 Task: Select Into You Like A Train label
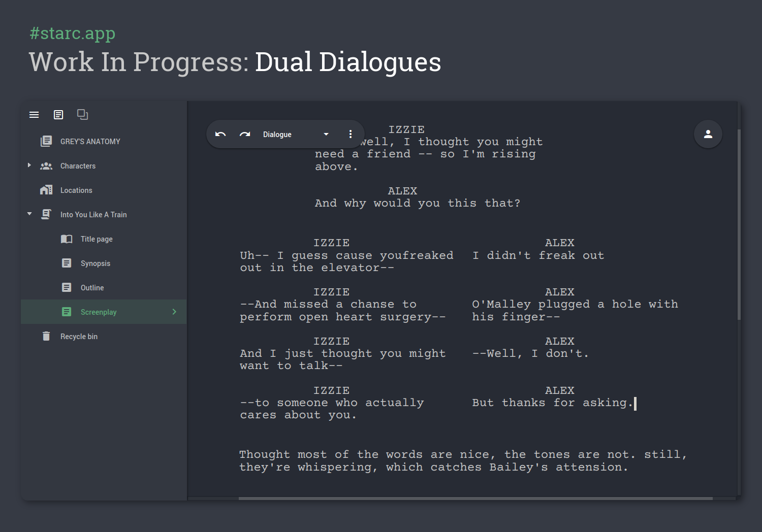[x=93, y=215]
